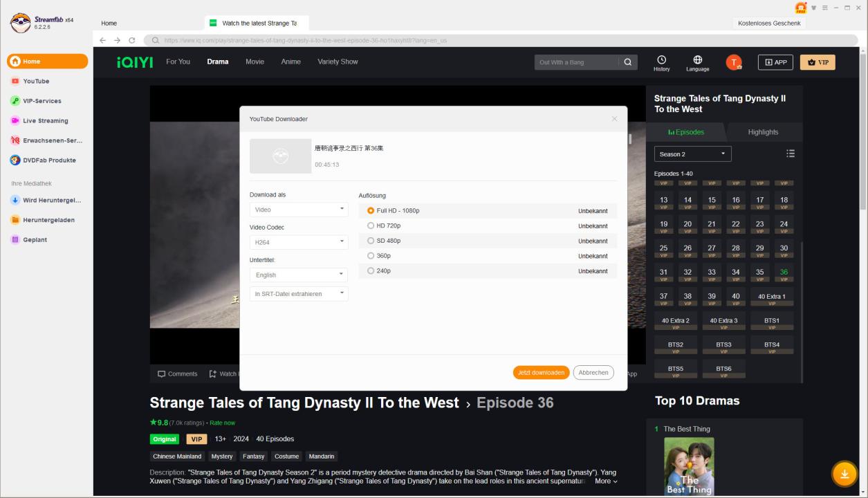Screen dimensions: 868x498
Task: Switch to Highlights tab
Action: pos(763,132)
